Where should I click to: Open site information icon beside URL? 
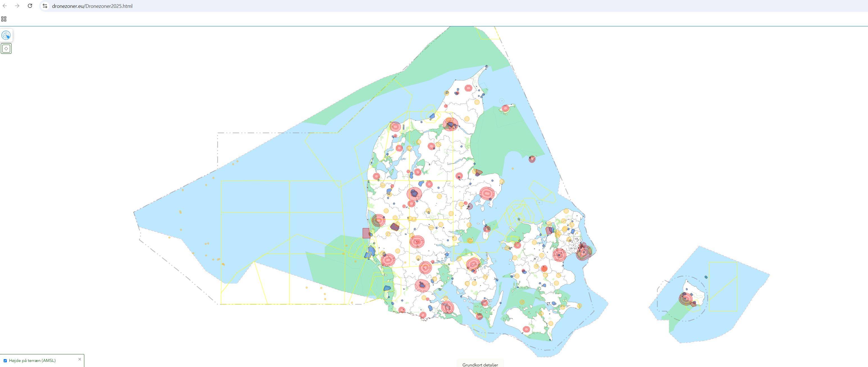45,6
